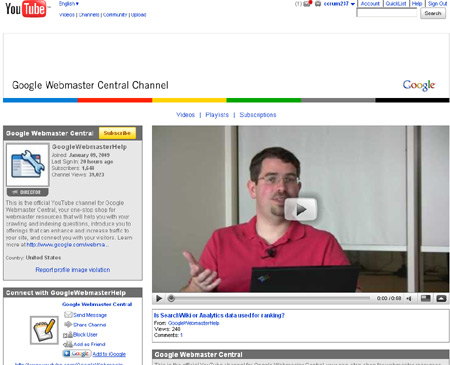Click Report profile image violation

73,270
